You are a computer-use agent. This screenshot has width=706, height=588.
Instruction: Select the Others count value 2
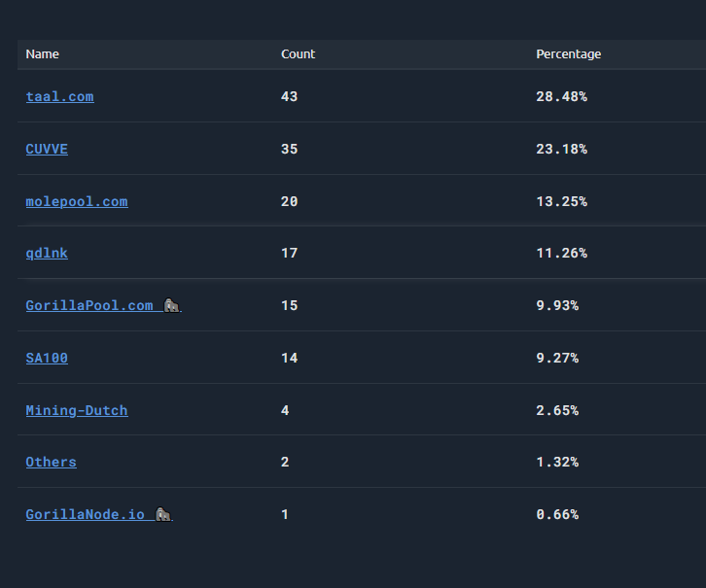[x=285, y=462]
